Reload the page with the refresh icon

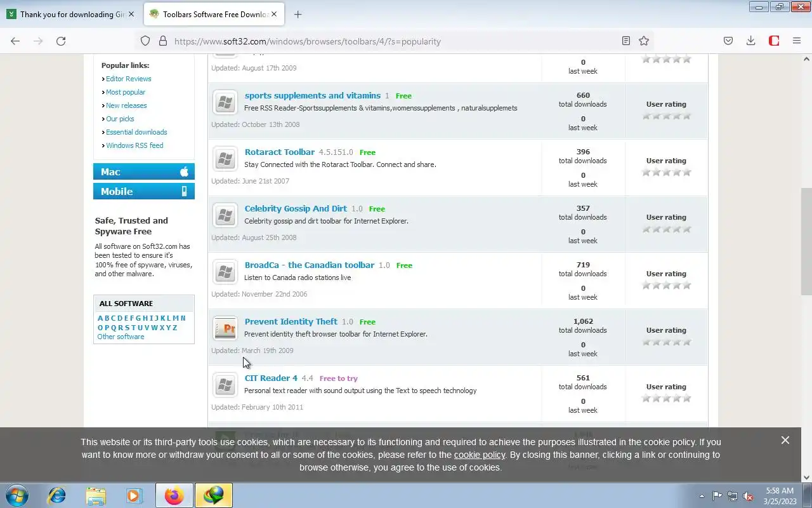click(61, 41)
